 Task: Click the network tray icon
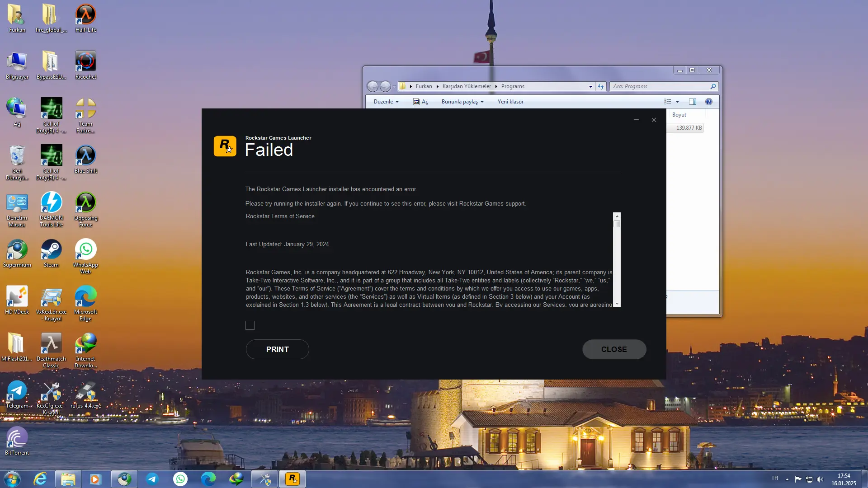[809, 479]
